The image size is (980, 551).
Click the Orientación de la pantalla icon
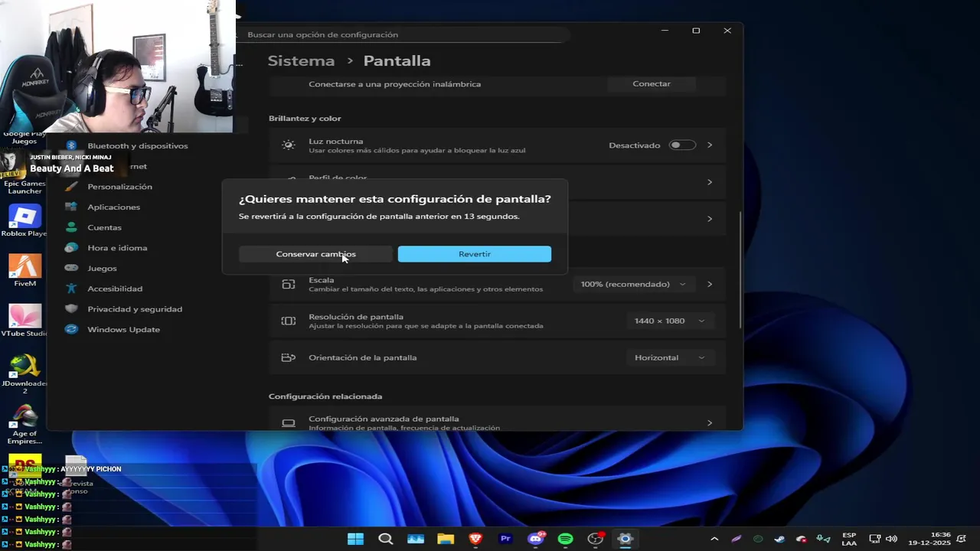(288, 357)
